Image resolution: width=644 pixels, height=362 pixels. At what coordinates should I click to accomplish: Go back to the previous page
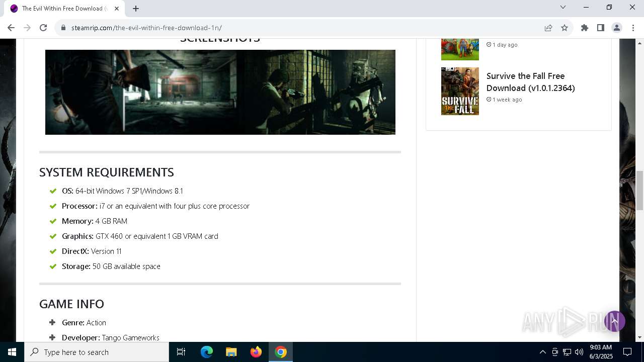[x=11, y=28]
